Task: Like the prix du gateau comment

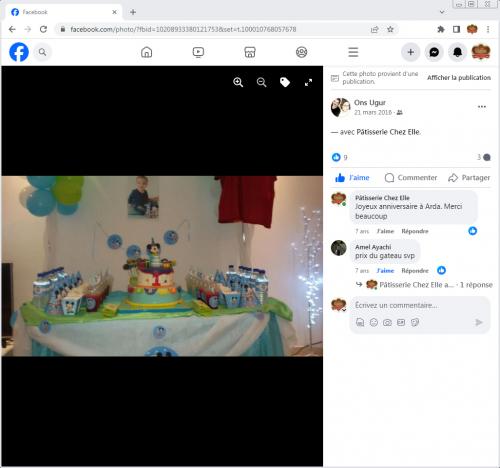Action: (x=385, y=270)
